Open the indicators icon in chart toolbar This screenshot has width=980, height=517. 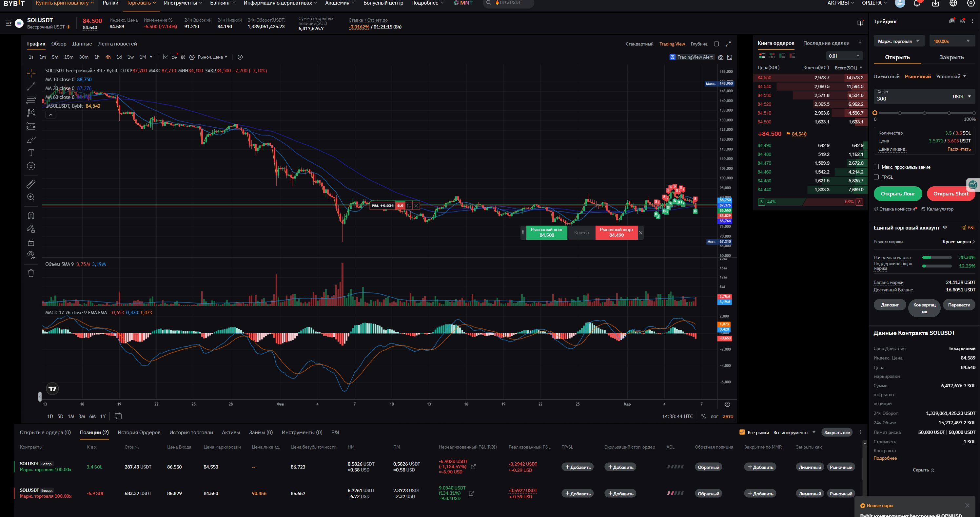pos(165,57)
